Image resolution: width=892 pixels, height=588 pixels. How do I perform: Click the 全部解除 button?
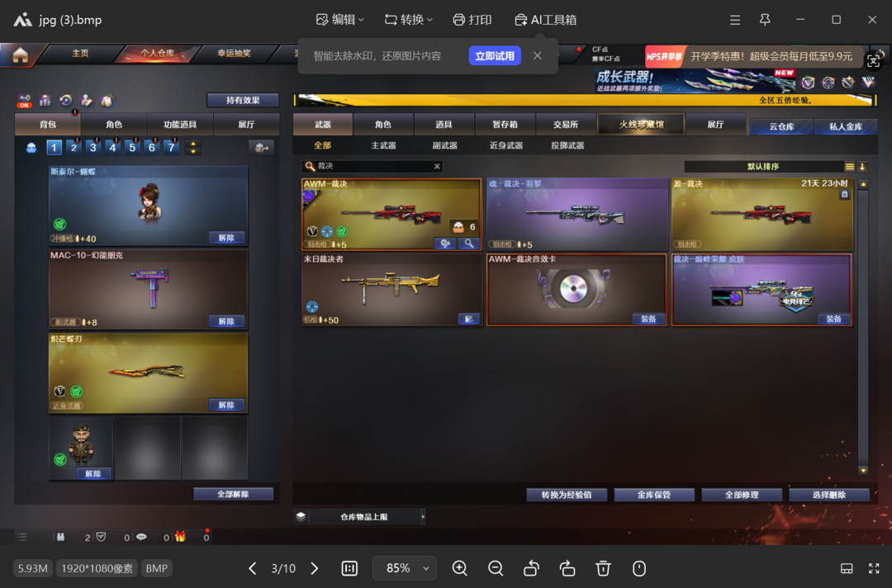[233, 494]
